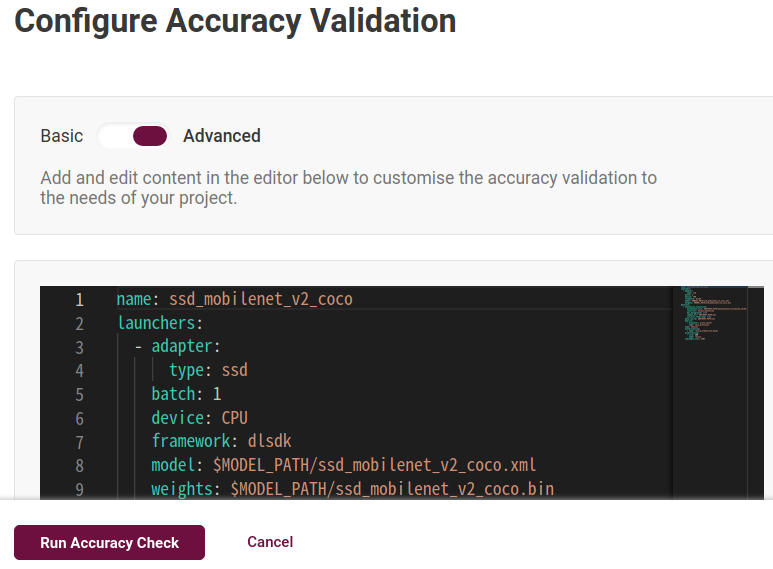773x569 pixels.
Task: Click the adapter: key in the editor
Action: 185,347
